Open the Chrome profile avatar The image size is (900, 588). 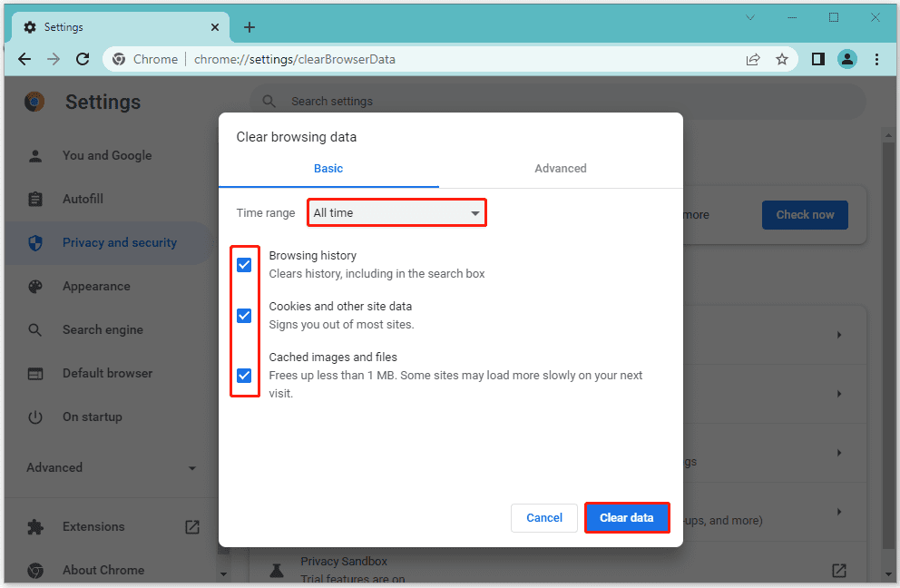click(x=846, y=59)
